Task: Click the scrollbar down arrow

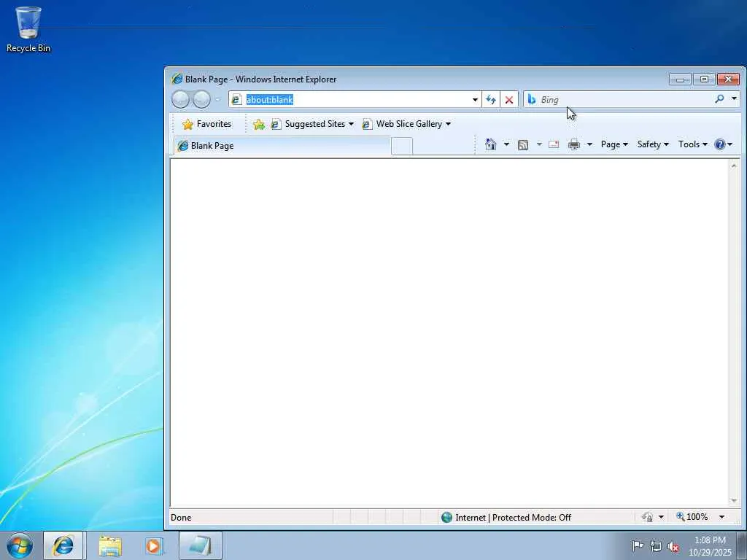Action: pos(734,501)
